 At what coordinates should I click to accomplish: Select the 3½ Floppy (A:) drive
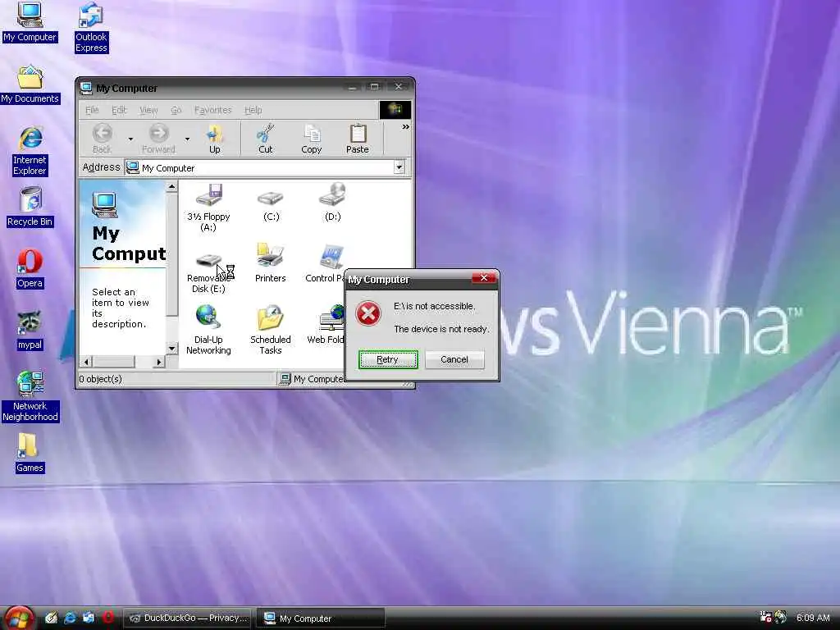tap(208, 208)
